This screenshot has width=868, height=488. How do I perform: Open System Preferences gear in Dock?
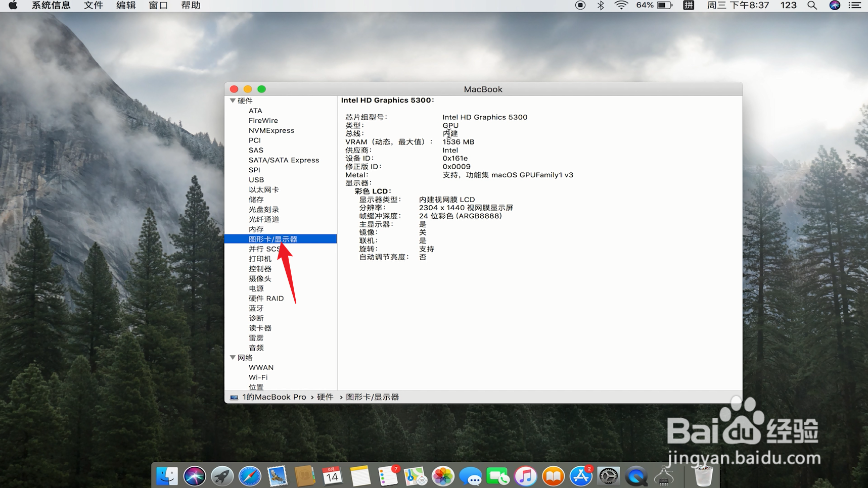point(608,476)
